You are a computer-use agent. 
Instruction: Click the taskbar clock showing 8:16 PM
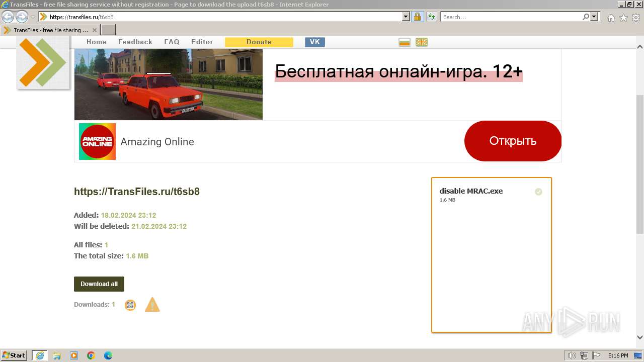point(618,355)
